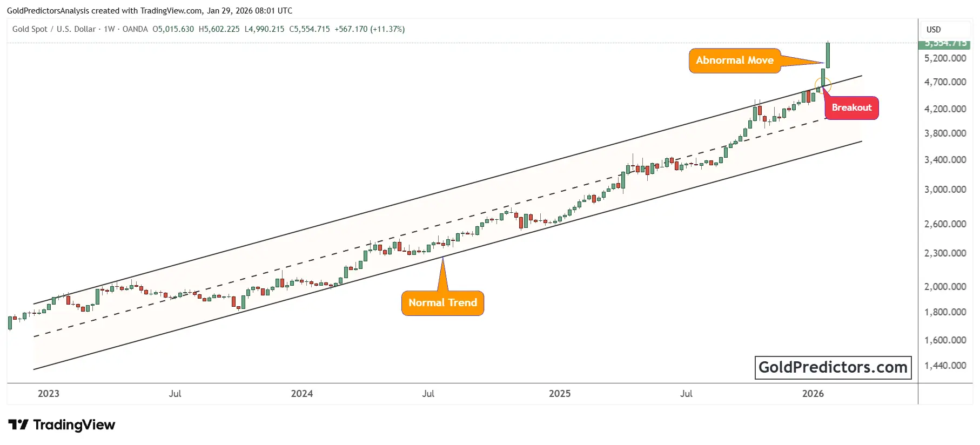Select the 2026 time axis label

[x=813, y=394]
